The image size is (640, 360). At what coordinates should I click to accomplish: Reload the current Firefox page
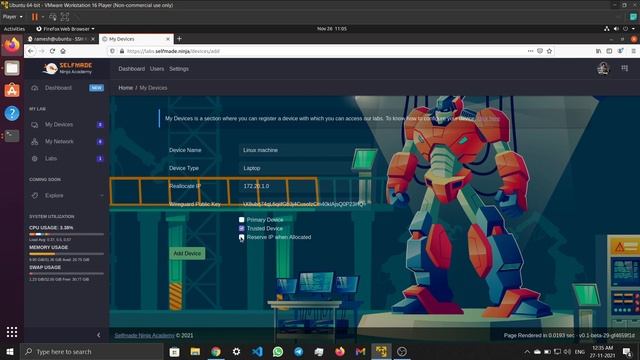pyautogui.click(x=52, y=51)
